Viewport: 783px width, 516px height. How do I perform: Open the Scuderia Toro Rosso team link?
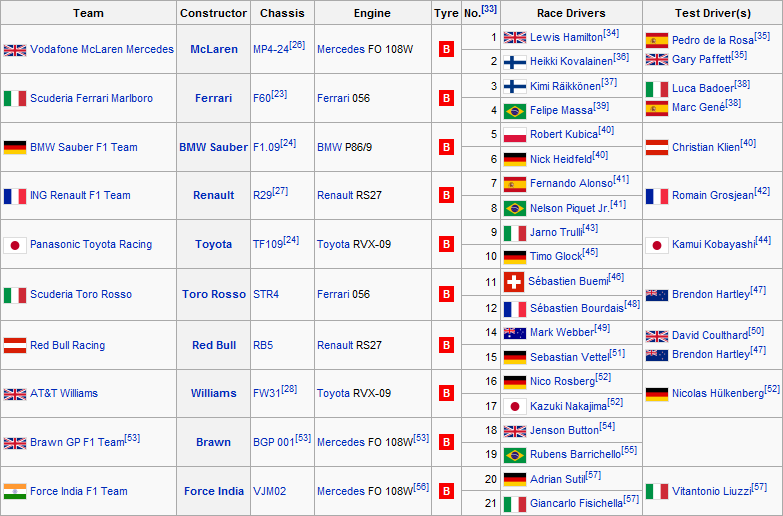[81, 294]
